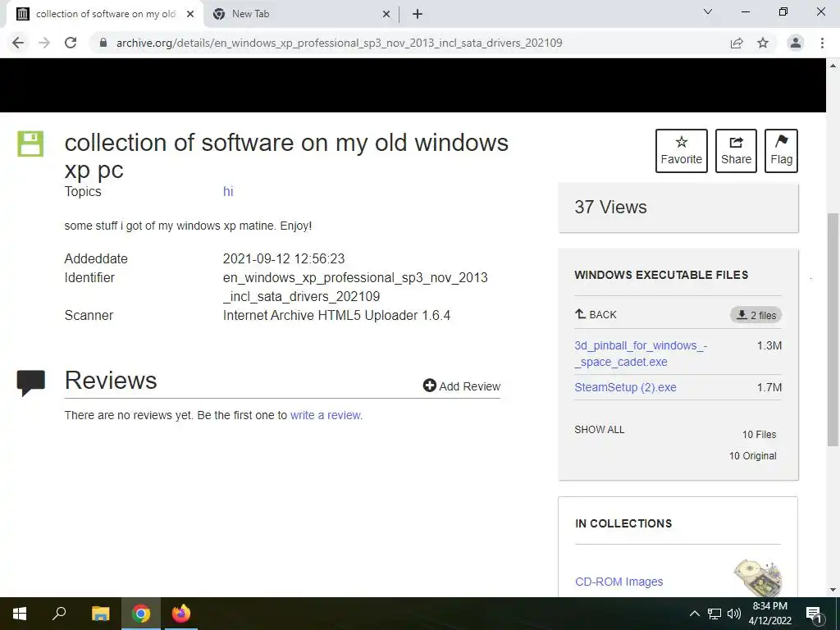Open the notification center icon
This screenshot has width=840, height=630.
pos(815,614)
